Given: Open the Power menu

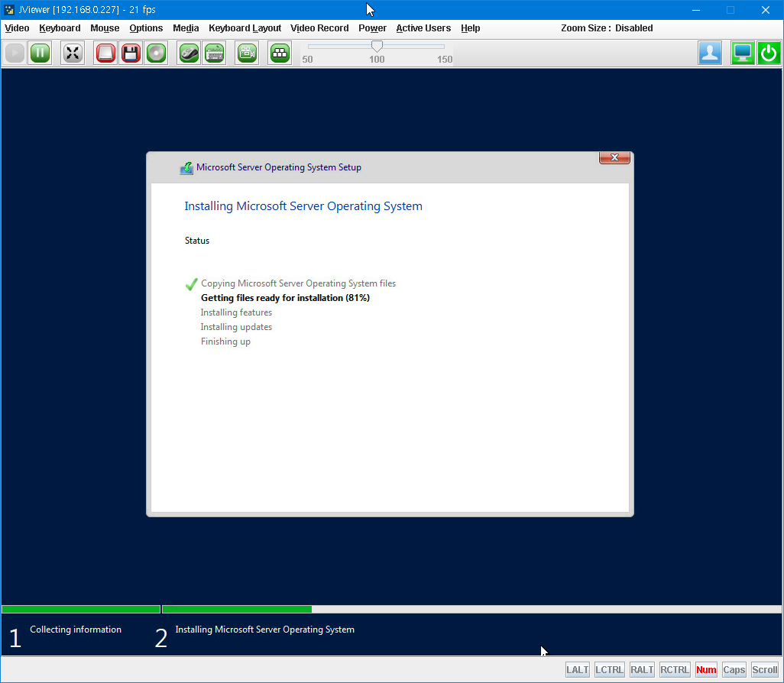Looking at the screenshot, I should click(x=372, y=28).
